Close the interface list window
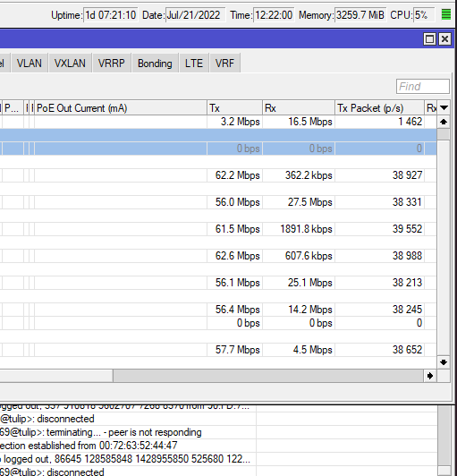The image size is (457, 476). 444,39
